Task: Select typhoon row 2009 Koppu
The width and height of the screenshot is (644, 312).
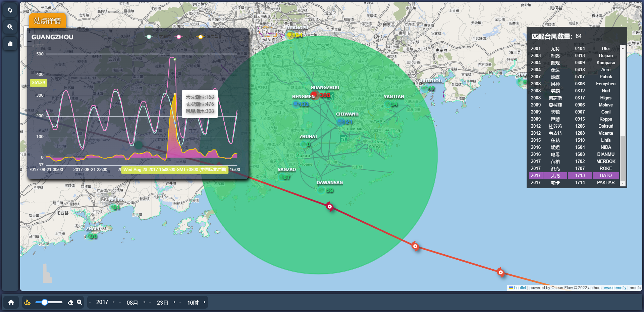Action: (x=574, y=119)
